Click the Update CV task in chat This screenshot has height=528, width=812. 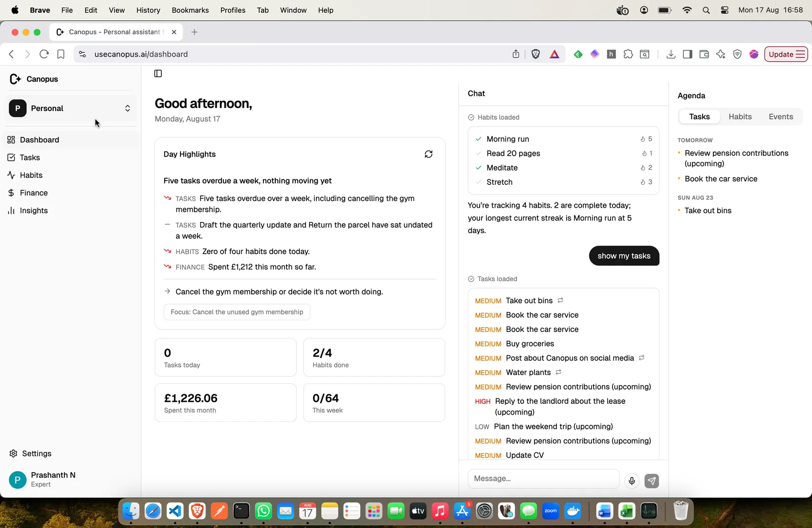click(525, 455)
